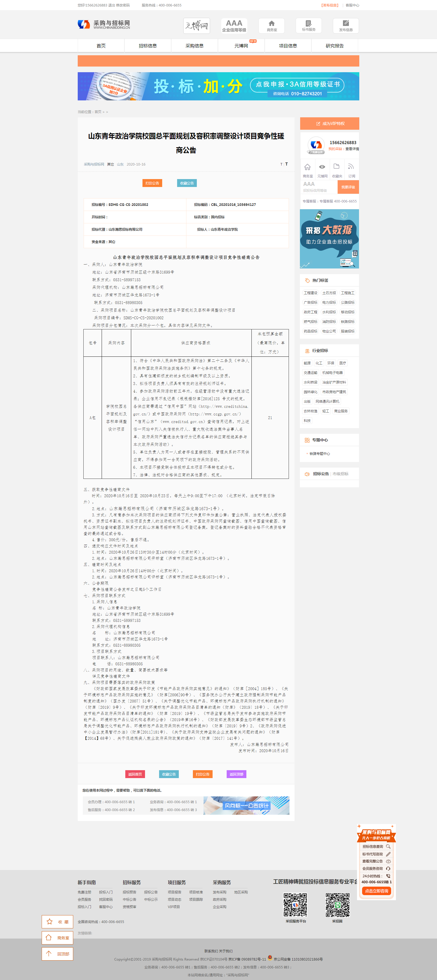Click 招标信息查询 search icon in floating widget

[x=388, y=847]
